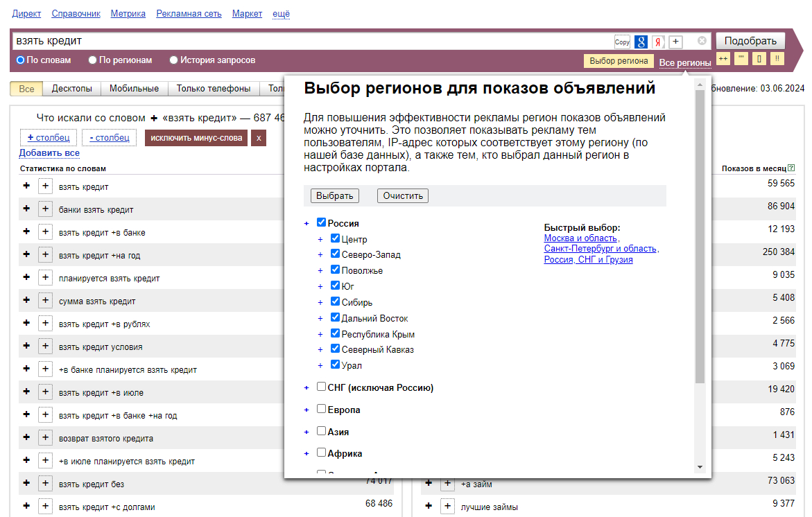Click the x button next to 'исключить минус-слова'
This screenshot has width=812, height=517.
coord(259,138)
